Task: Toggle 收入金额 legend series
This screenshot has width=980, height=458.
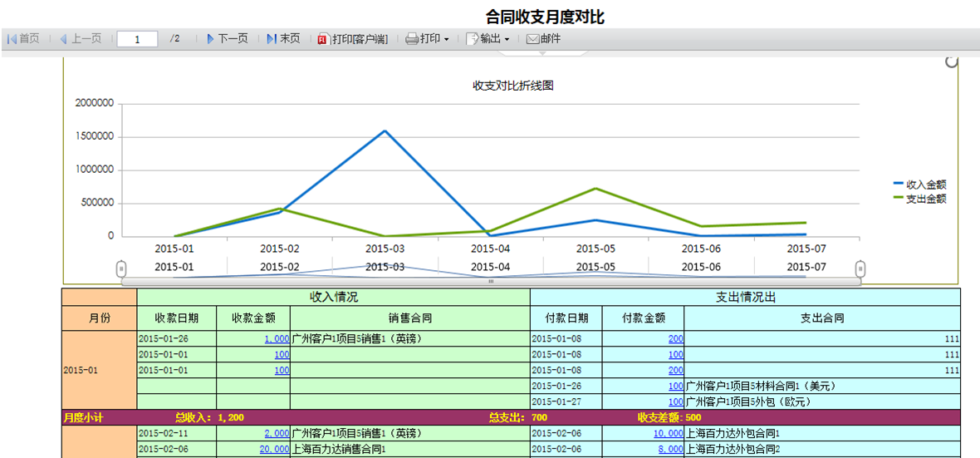Action: click(919, 185)
